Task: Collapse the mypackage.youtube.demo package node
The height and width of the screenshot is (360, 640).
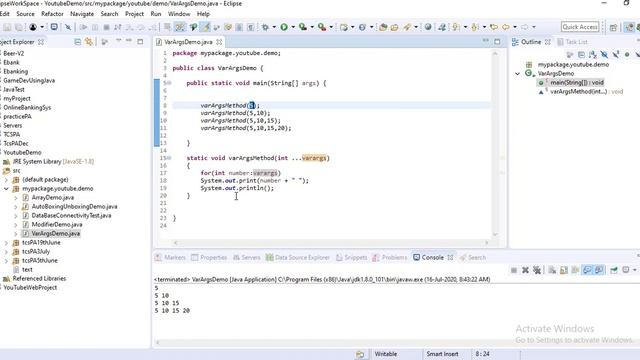Action: pos(6,189)
